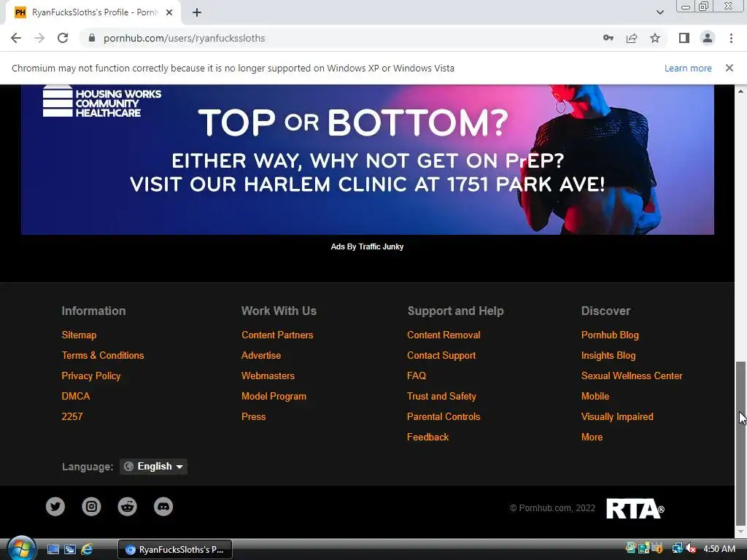The image size is (747, 560).
Task: Open the Insights Blog link
Action: click(608, 355)
